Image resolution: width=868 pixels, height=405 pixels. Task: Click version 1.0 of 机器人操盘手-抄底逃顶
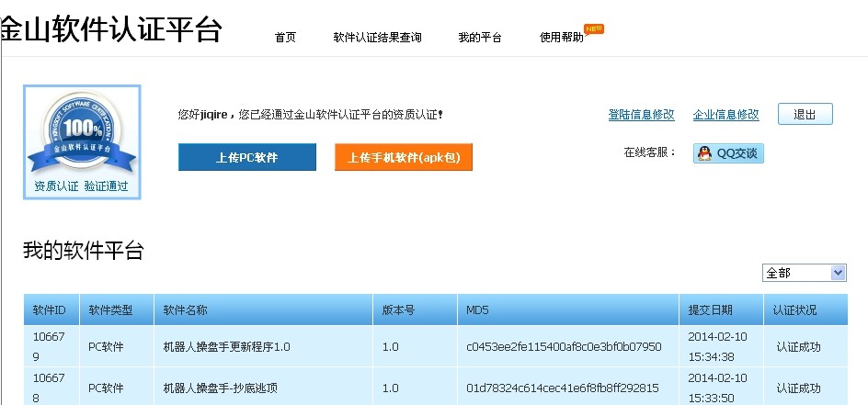[390, 388]
